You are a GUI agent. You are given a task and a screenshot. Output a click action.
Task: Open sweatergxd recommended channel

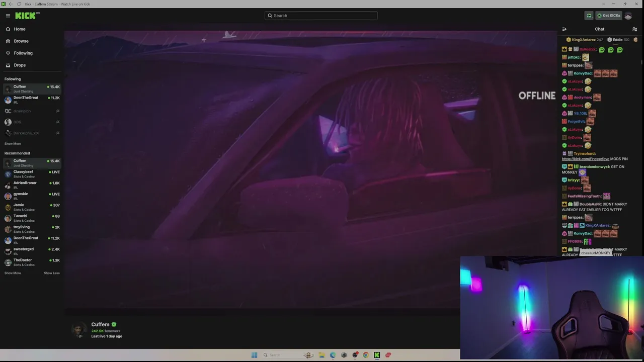click(x=32, y=251)
